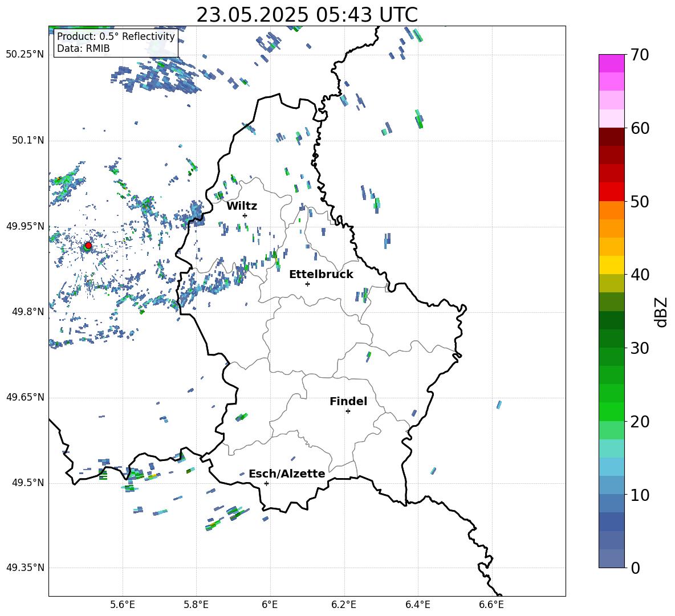This screenshot has width=675, height=616.
Task: Click the 49.5°N latitude label
Action: pyautogui.click(x=28, y=483)
